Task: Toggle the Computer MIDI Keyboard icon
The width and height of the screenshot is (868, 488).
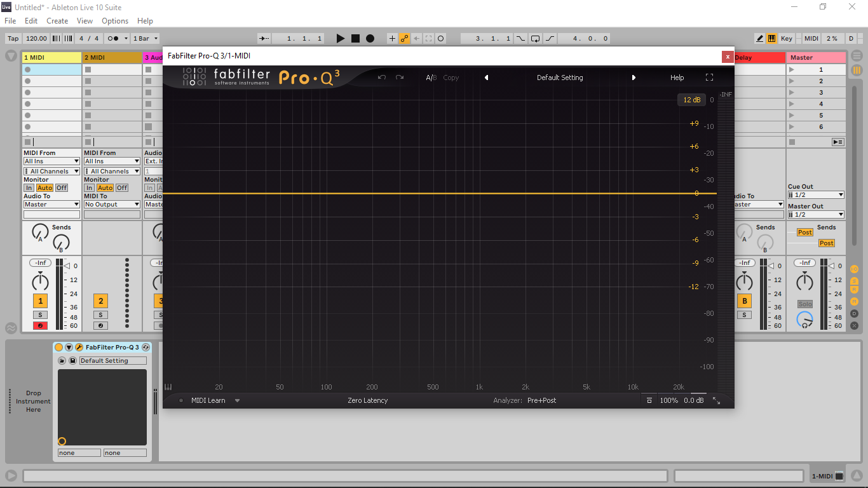Action: [771, 38]
